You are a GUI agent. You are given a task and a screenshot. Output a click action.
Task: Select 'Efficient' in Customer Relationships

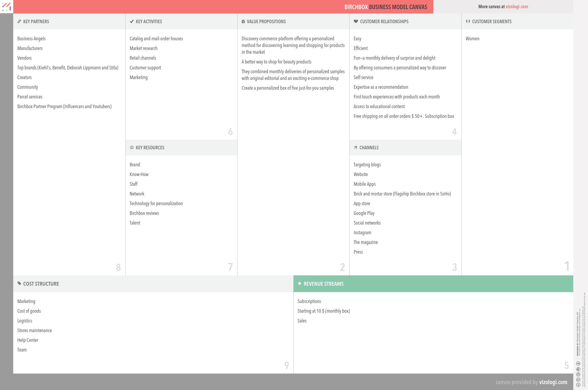360,48
